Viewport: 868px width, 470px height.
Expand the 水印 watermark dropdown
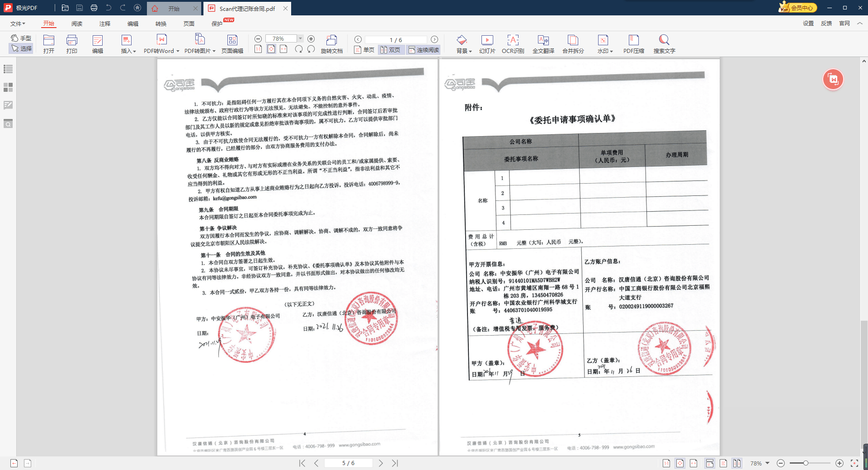point(611,51)
